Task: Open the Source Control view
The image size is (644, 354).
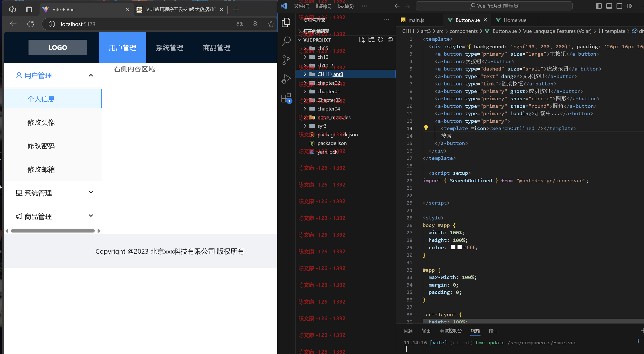Action: (286, 60)
